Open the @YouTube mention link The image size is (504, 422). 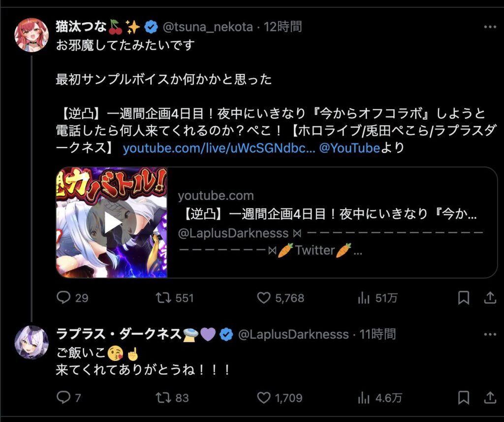350,148
